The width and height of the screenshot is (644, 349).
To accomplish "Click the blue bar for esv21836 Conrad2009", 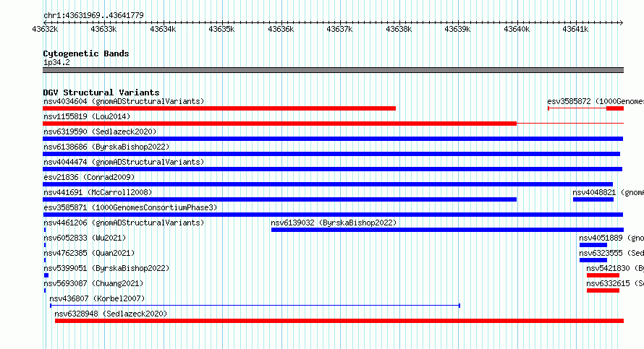I will [328, 184].
